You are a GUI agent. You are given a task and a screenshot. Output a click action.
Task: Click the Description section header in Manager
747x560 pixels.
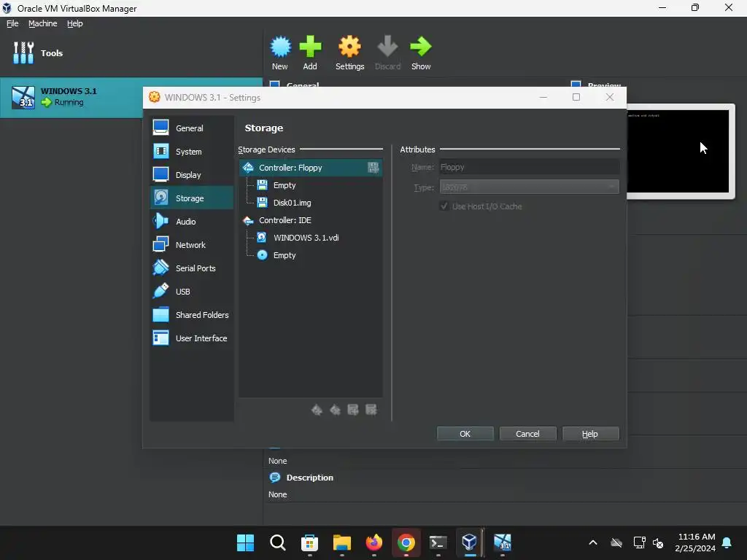click(309, 478)
